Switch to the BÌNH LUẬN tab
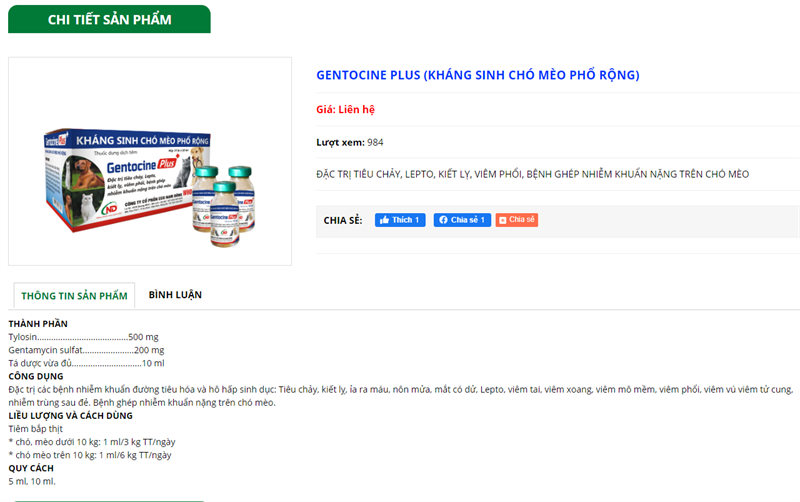 coord(175,295)
